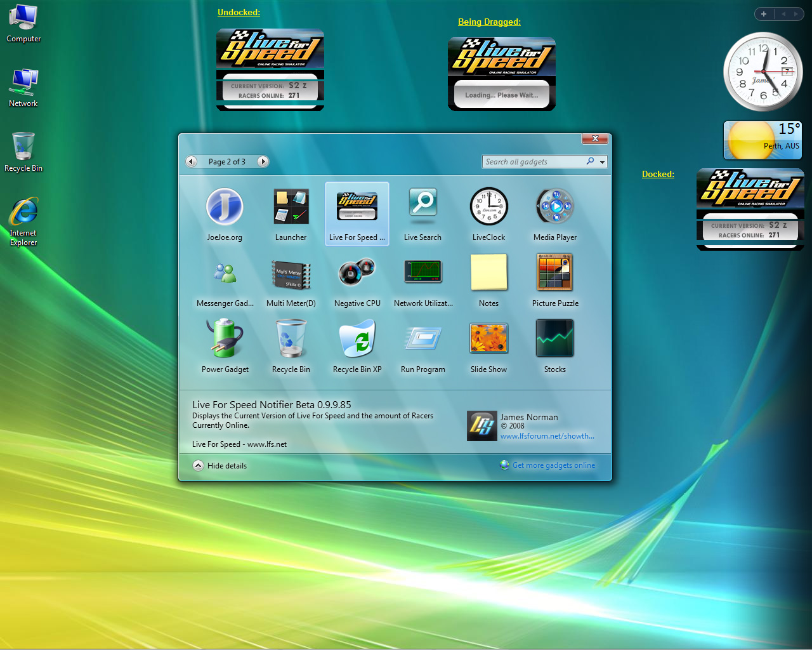
Task: Click the sidebar next arrow button
Action: (x=796, y=14)
